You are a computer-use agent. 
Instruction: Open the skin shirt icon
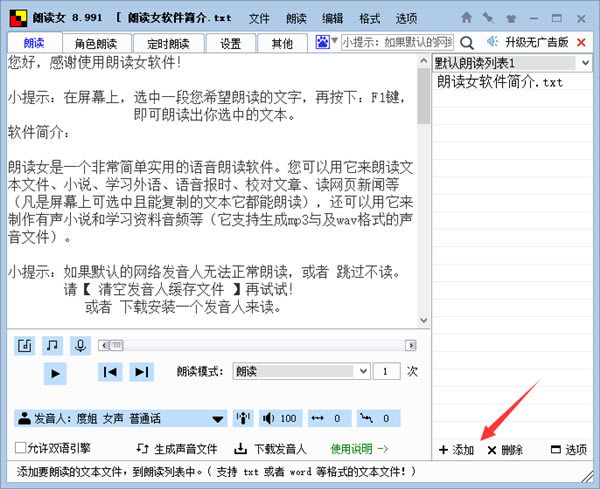[x=511, y=18]
